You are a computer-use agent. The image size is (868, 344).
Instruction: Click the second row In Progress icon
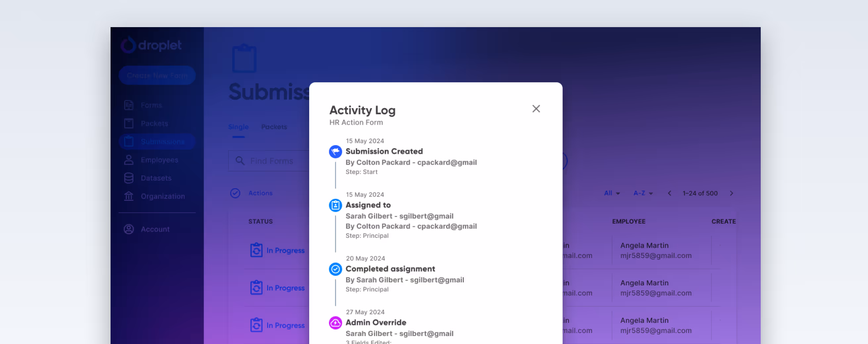(x=257, y=287)
